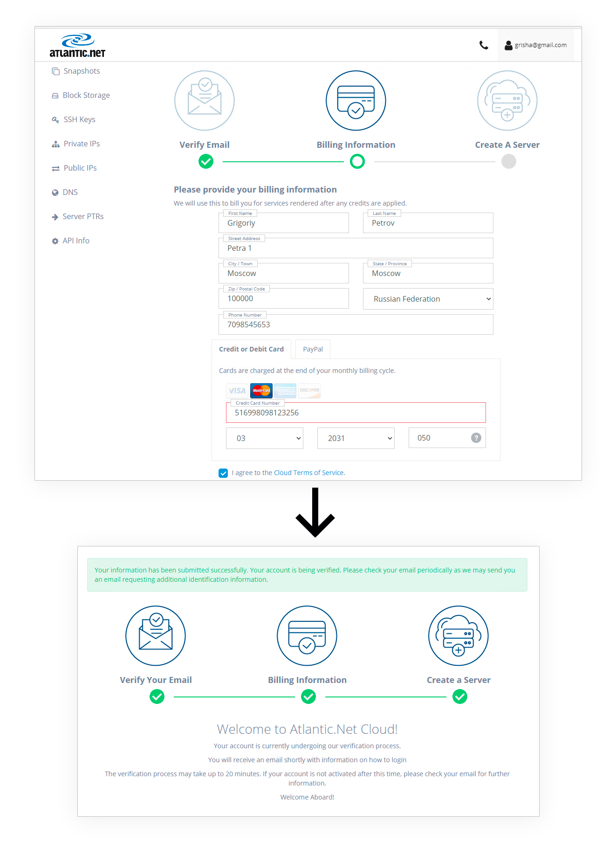Click the Last Name field
Viewport: 616px width, 862px height.
(x=428, y=223)
